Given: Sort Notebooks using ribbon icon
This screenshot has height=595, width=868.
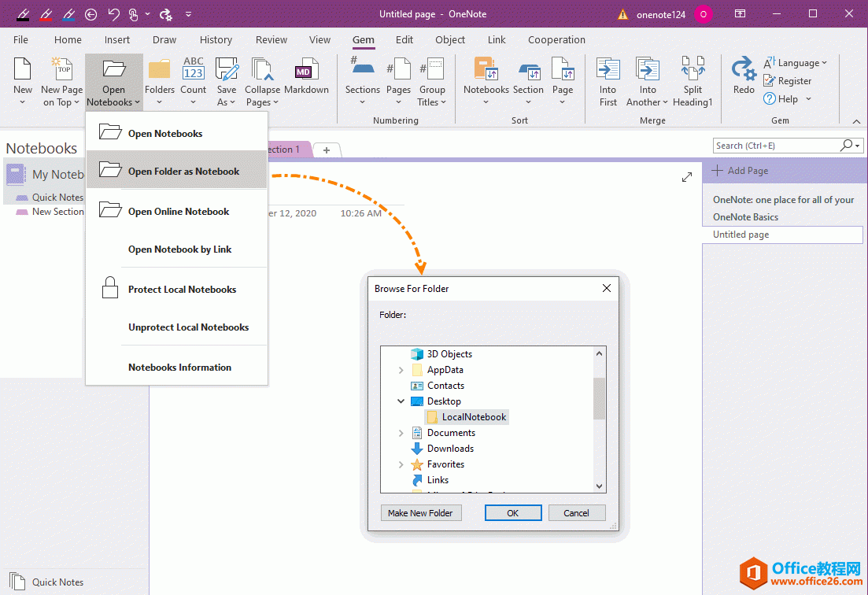Looking at the screenshot, I should (486, 72).
